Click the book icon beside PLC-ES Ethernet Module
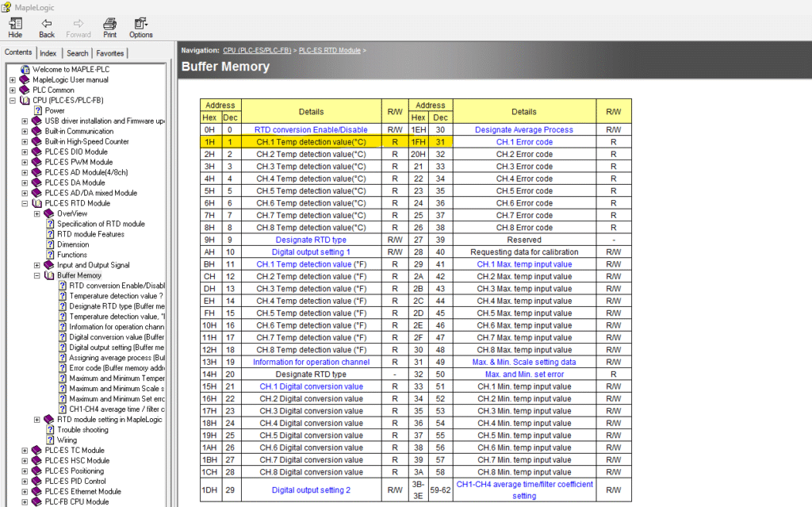Screen dimensions: 812x507 36,491
